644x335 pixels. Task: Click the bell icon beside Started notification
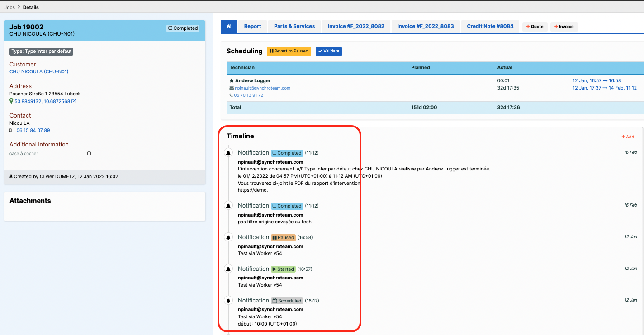coord(228,269)
